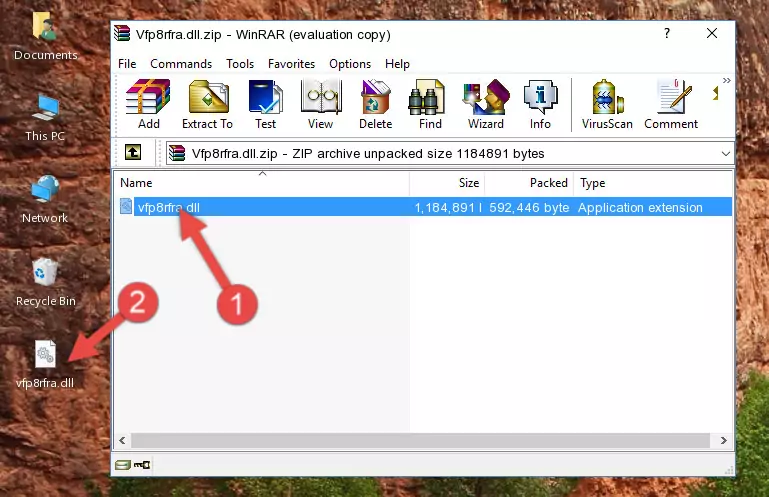Screen dimensions: 769x497
Task: Click the drive icon in status bar
Action: click(x=123, y=465)
